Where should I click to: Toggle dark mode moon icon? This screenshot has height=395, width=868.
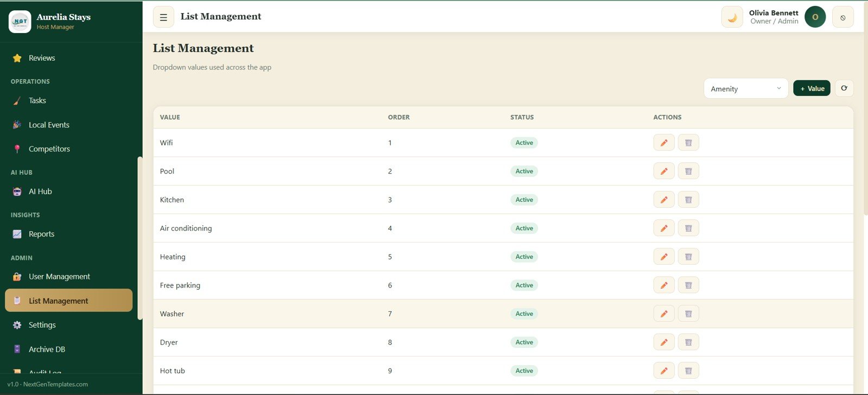(x=732, y=17)
